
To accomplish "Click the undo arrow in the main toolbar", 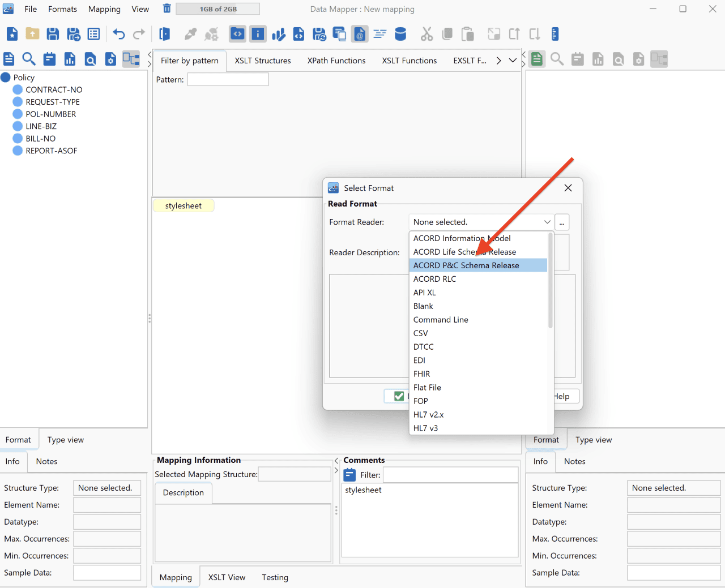I will [x=118, y=34].
